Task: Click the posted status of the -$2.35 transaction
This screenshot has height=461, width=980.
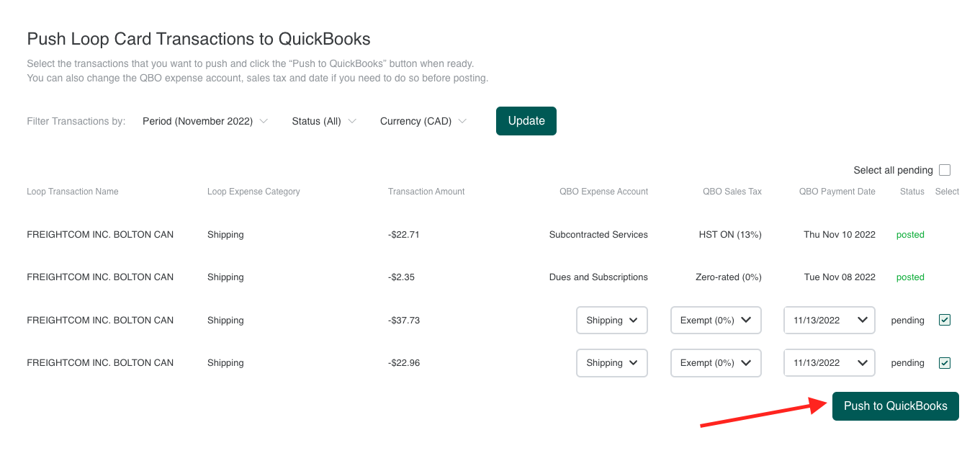Action: 910,277
